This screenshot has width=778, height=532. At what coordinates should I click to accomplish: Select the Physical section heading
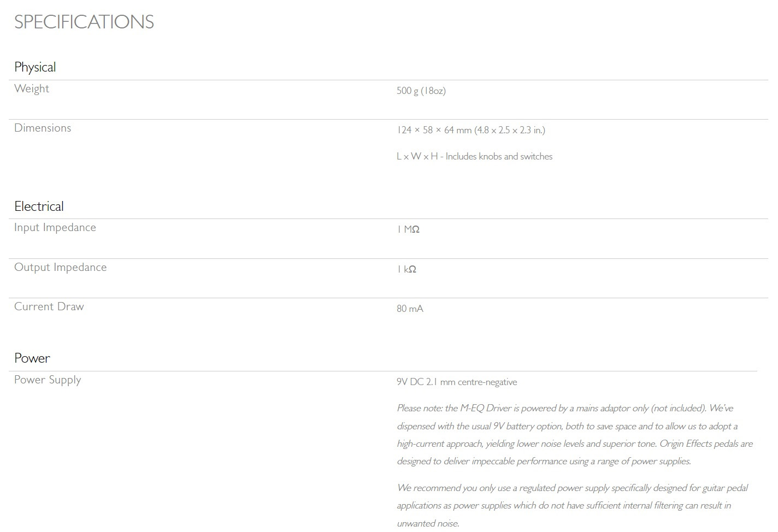click(35, 67)
